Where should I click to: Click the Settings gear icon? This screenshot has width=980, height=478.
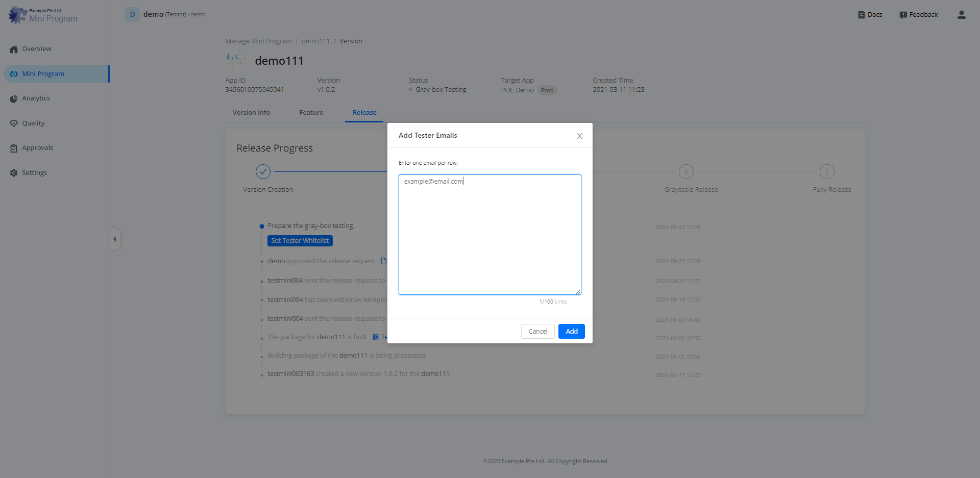click(14, 173)
